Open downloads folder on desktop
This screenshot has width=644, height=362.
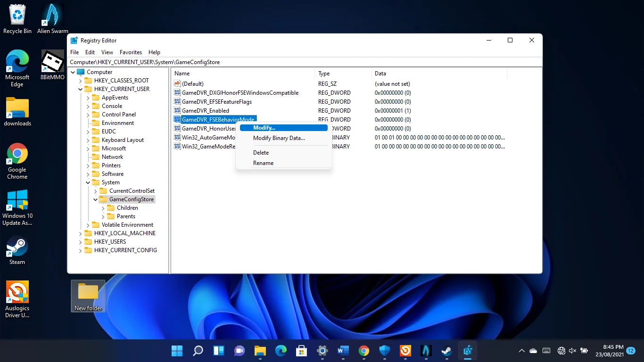coord(17,112)
